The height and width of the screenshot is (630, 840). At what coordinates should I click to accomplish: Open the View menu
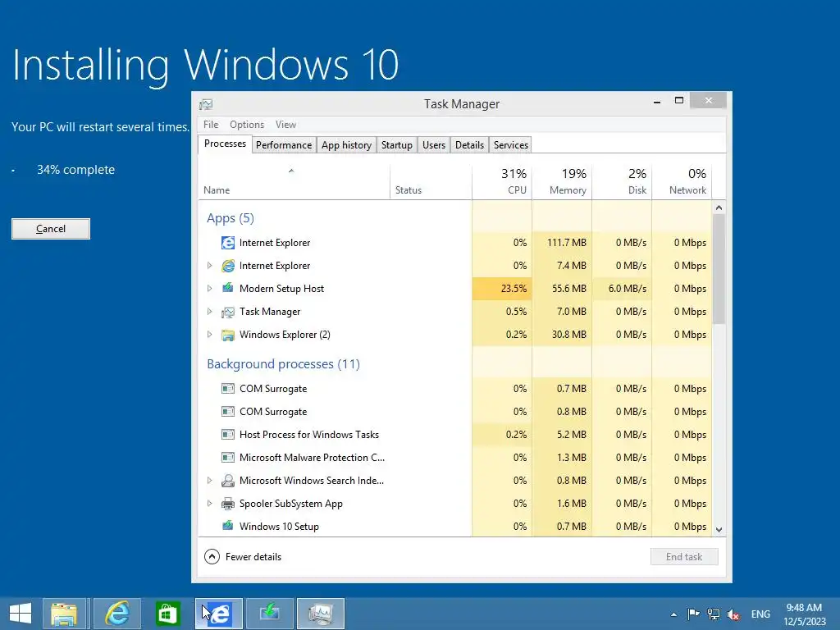pos(285,125)
